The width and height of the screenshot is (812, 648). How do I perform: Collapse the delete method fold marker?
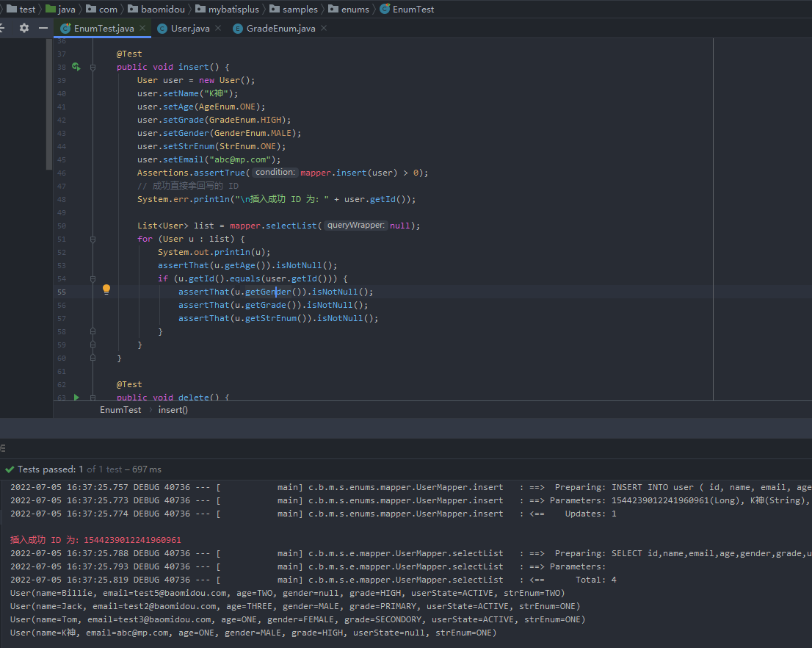(x=93, y=397)
